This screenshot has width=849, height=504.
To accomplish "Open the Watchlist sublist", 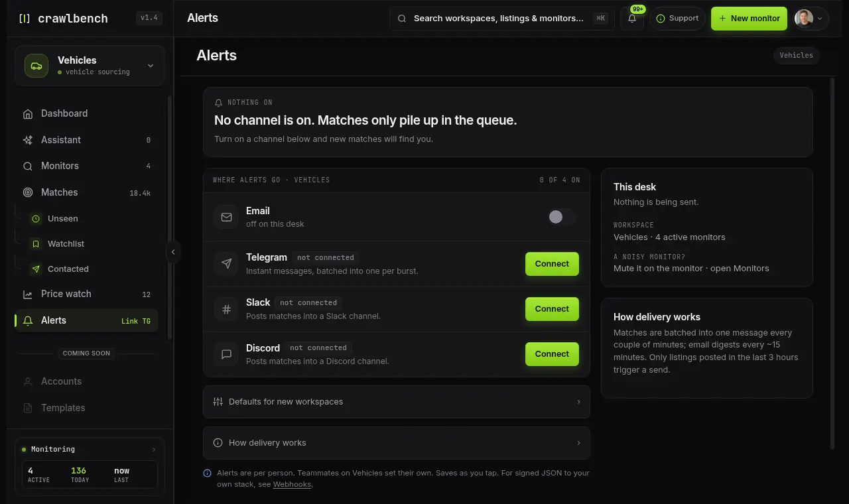I will click(x=91, y=244).
